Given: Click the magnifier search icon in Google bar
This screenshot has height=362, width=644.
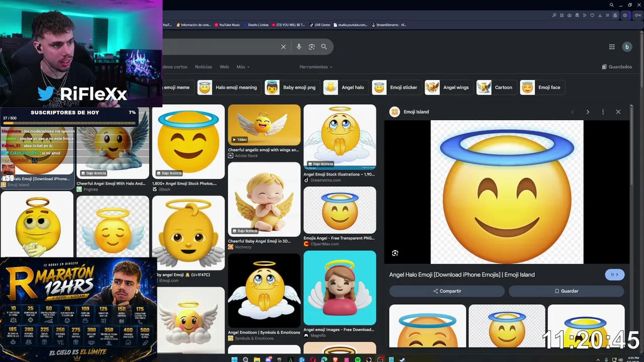Looking at the screenshot, I should pyautogui.click(x=324, y=47).
